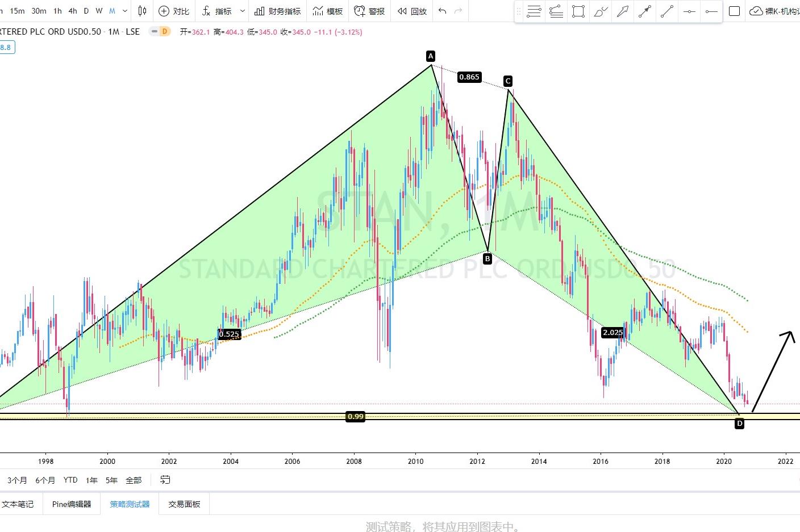Open the indicators (指标) dialog

pos(217,11)
